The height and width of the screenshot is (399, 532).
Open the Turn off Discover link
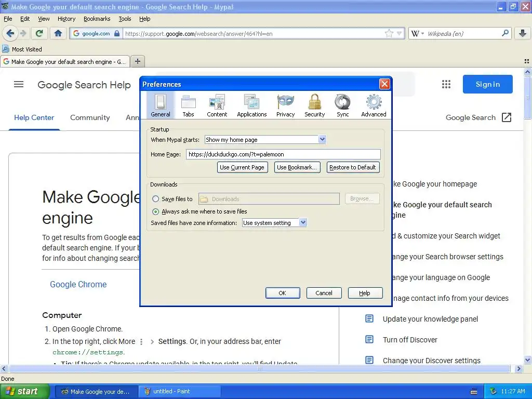pos(410,340)
